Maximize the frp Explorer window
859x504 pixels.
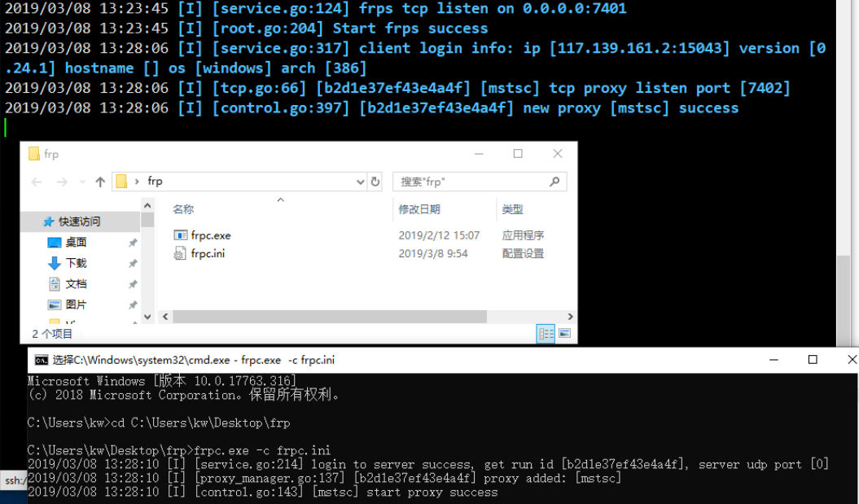(518, 154)
